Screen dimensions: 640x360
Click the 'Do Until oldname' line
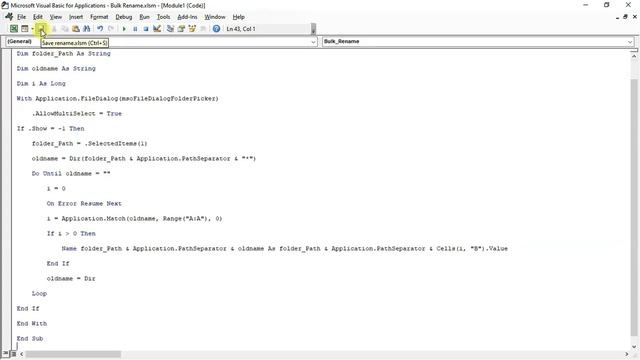pyautogui.click(x=71, y=173)
